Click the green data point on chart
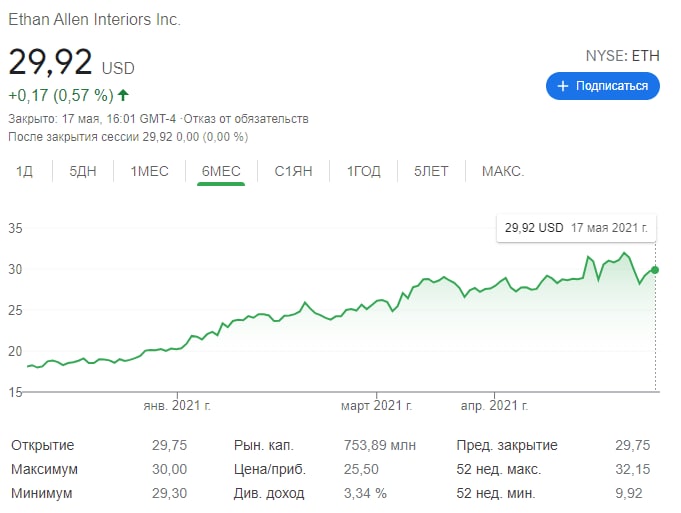Image resolution: width=681 pixels, height=513 pixels. coord(655,270)
